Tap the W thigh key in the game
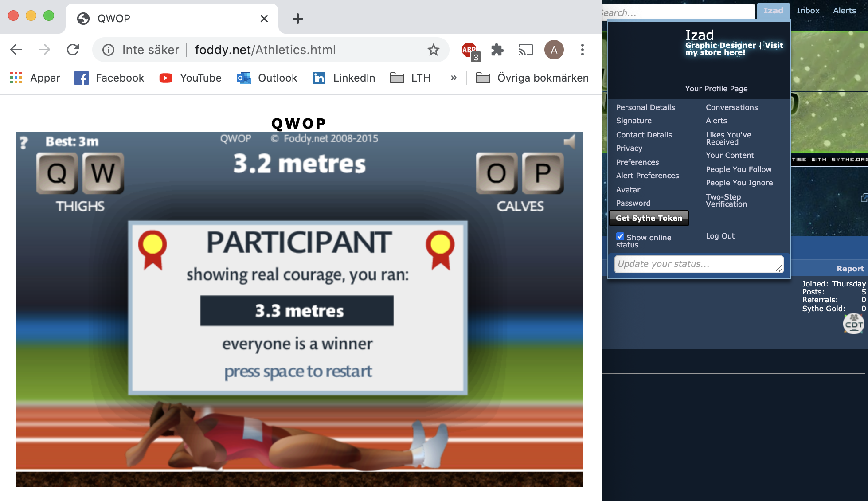The image size is (868, 501). point(103,173)
